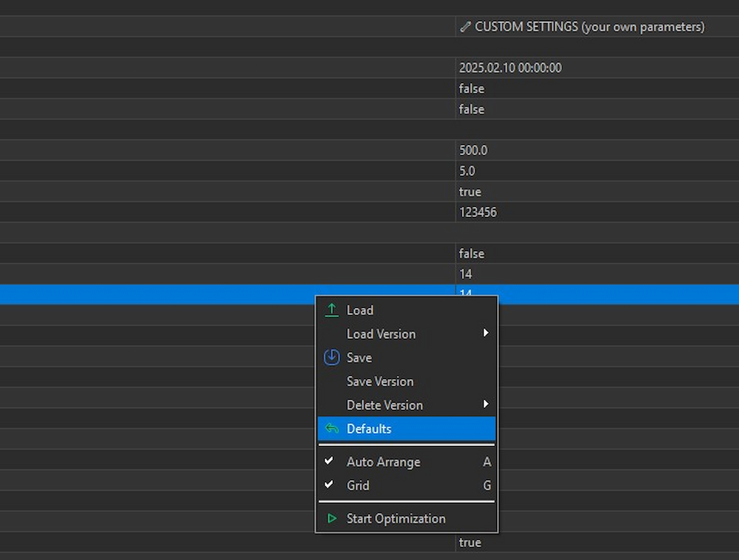Toggle the Auto Arrange checkmark
Viewport: 739px width, 560px height.
[x=329, y=461]
